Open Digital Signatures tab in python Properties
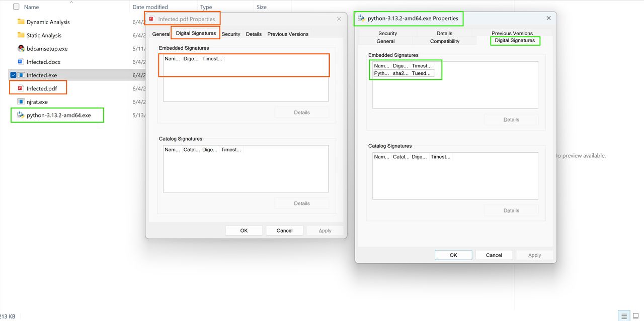This screenshot has height=321, width=644. tap(515, 41)
